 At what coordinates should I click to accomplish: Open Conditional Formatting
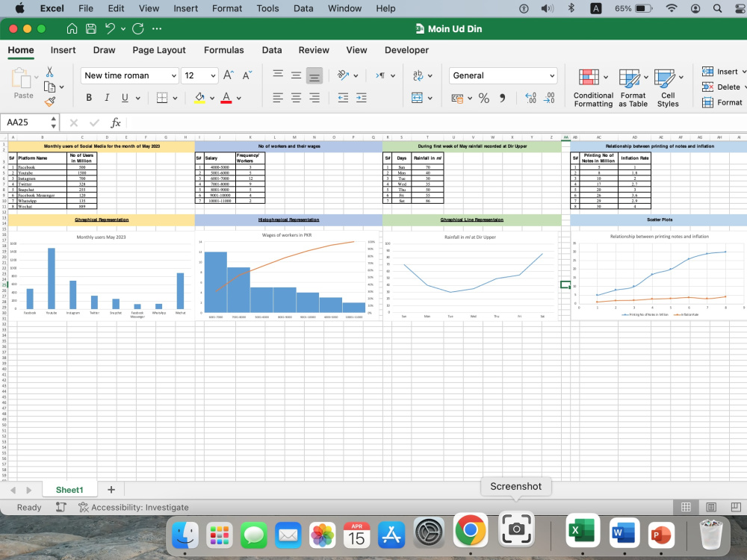click(x=593, y=89)
